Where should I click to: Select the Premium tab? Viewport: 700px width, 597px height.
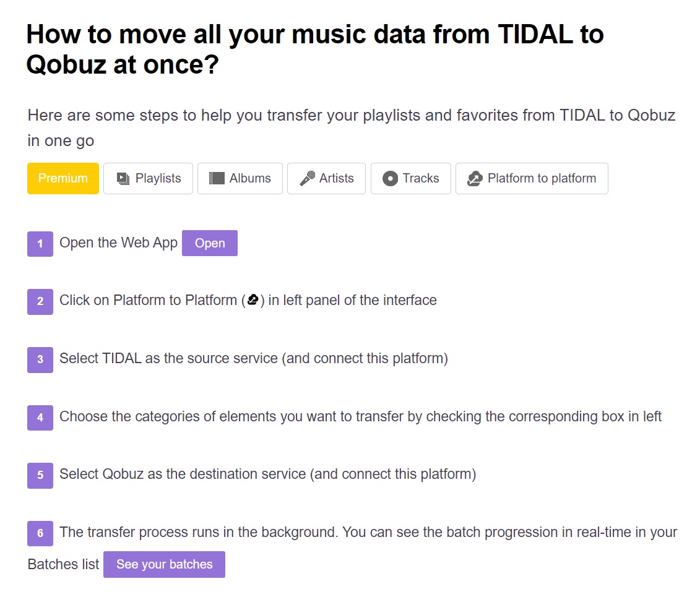63,179
